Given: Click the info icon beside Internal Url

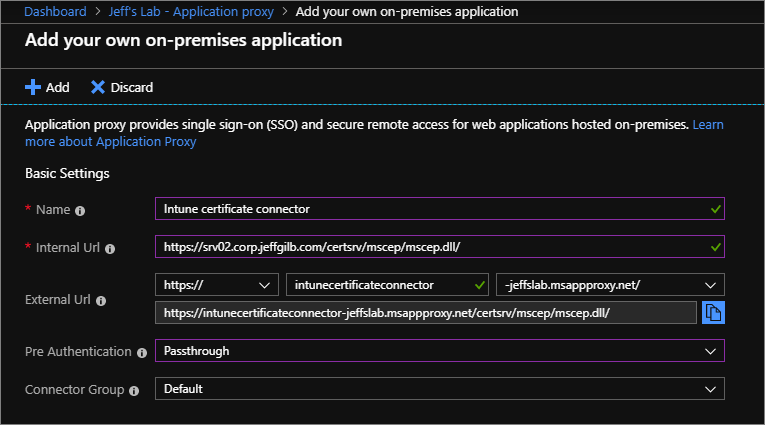Looking at the screenshot, I should click(x=110, y=249).
